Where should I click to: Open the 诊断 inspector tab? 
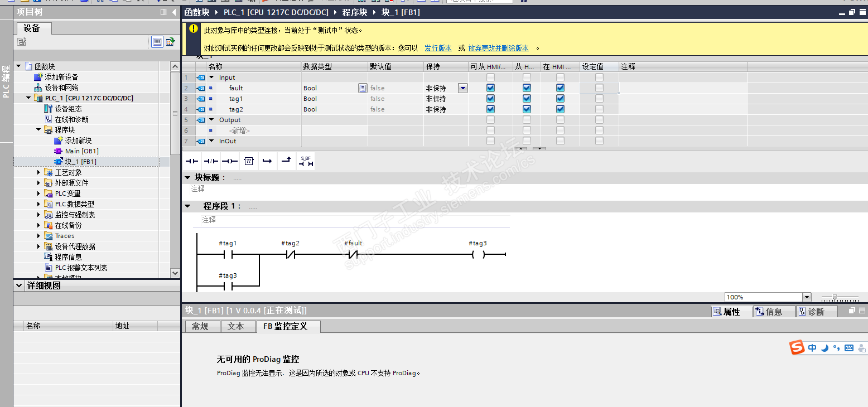click(x=816, y=312)
